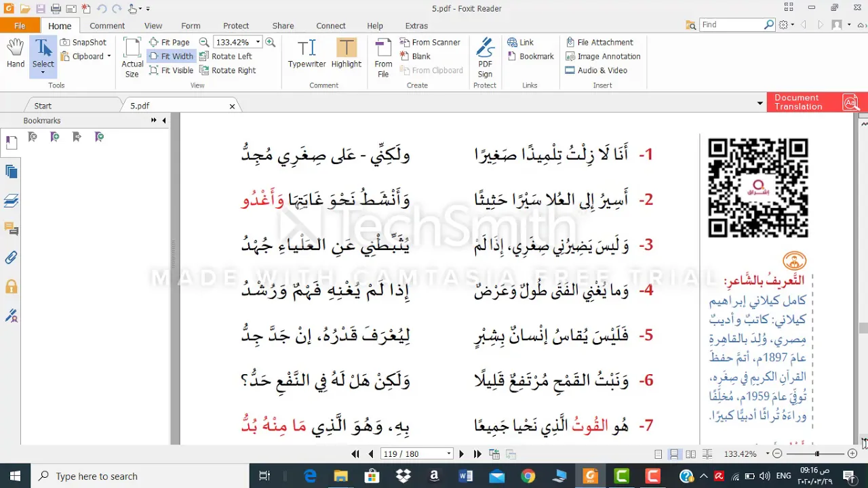This screenshot has height=488, width=868.
Task: Select the Hand tool
Action: pos(16,54)
